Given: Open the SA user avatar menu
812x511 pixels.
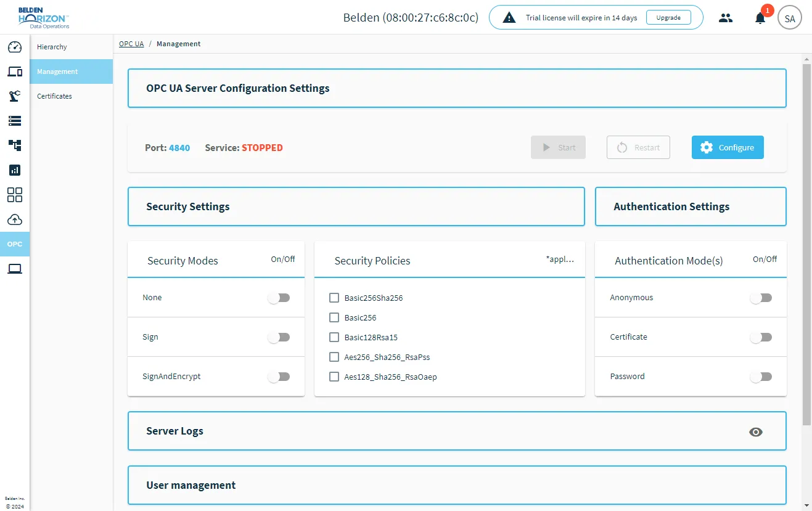Looking at the screenshot, I should tap(790, 18).
